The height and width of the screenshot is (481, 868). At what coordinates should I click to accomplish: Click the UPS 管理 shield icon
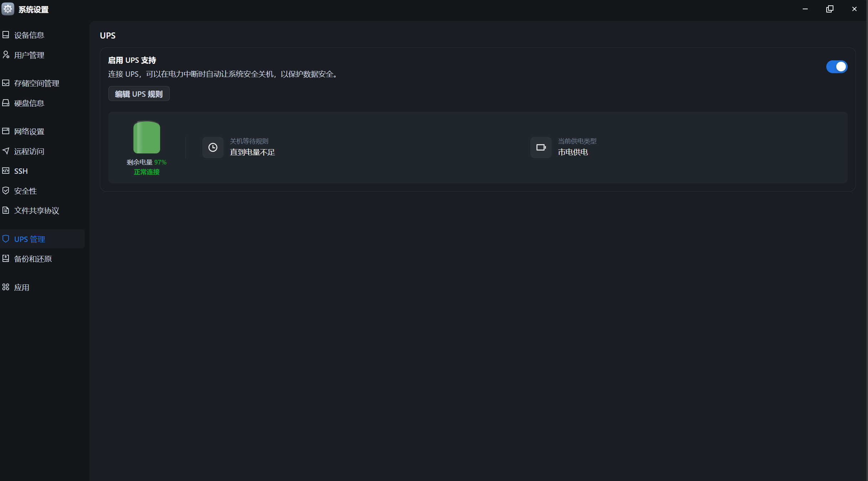pos(6,239)
